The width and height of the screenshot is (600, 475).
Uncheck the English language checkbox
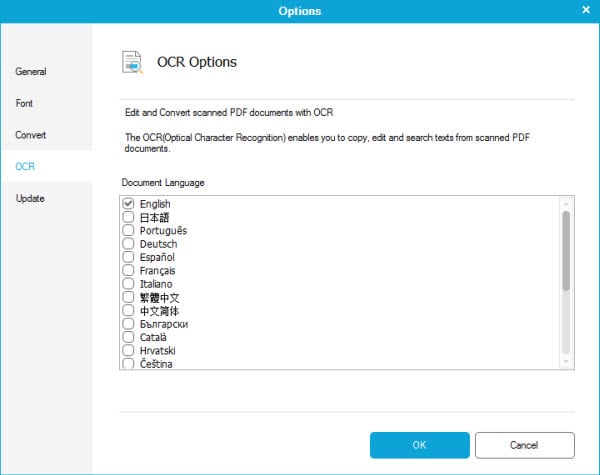click(x=128, y=204)
